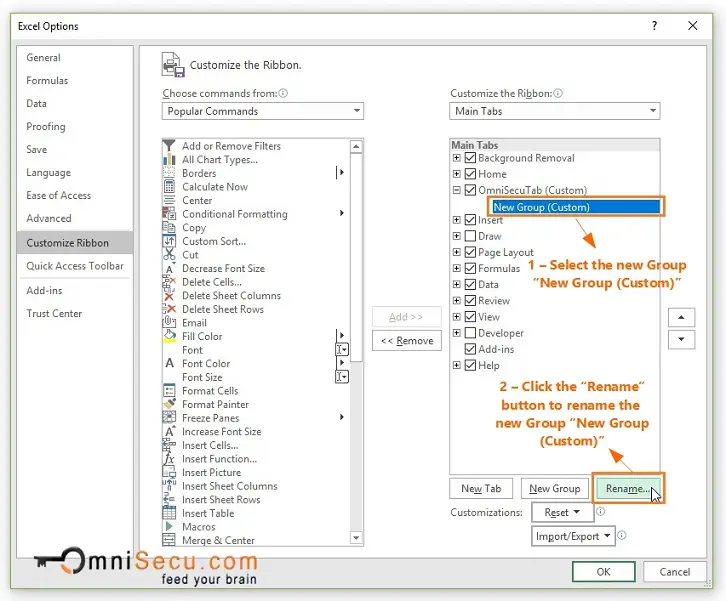Click the Format Cells icon

tap(169, 391)
